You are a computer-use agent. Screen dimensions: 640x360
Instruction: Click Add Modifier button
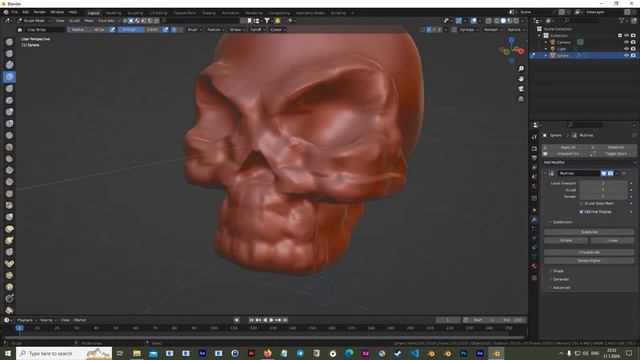pyautogui.click(x=589, y=162)
